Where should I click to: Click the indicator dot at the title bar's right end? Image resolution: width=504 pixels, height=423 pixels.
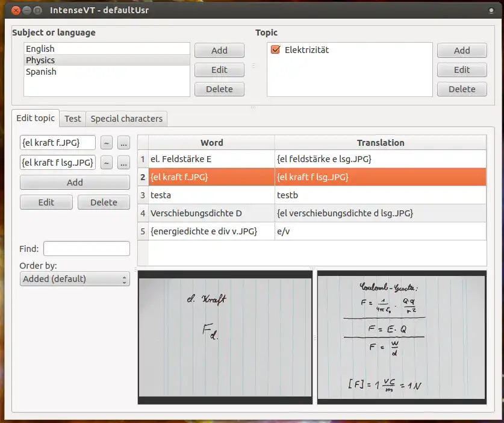point(491,11)
